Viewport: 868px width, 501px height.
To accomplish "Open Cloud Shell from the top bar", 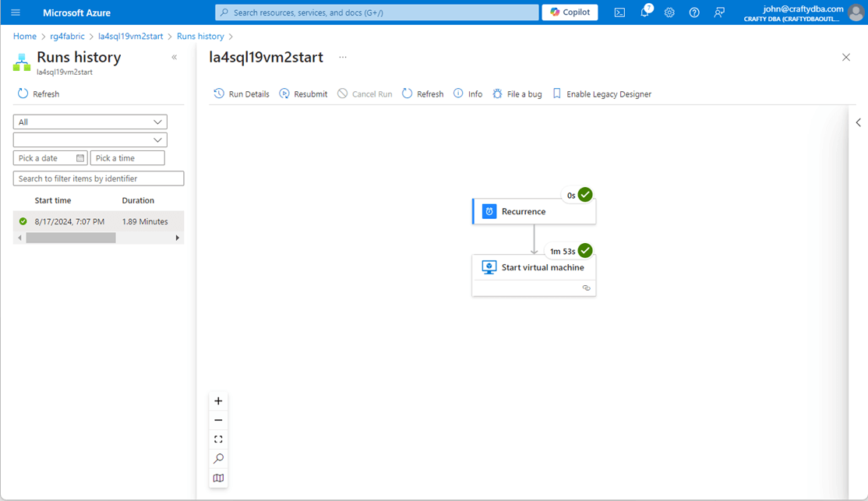I will click(619, 12).
